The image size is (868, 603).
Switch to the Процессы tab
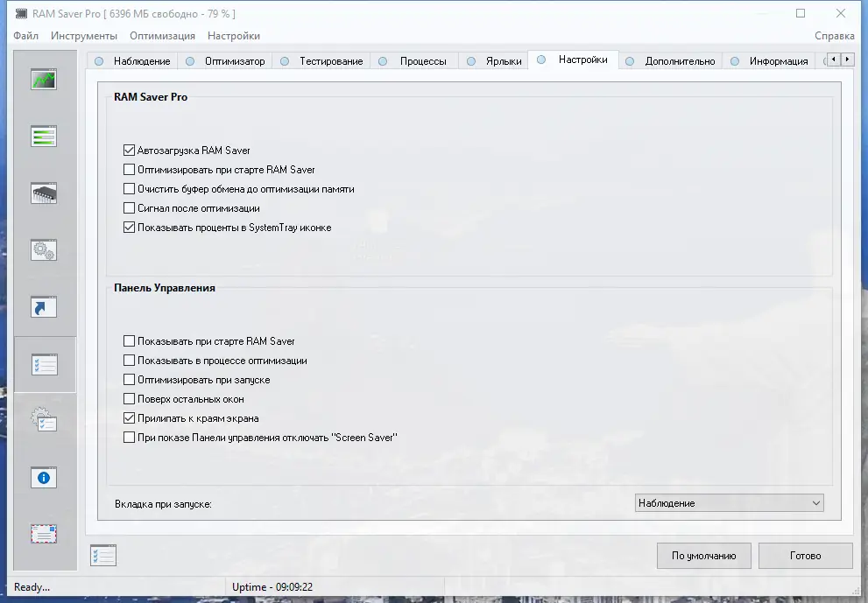414,61
